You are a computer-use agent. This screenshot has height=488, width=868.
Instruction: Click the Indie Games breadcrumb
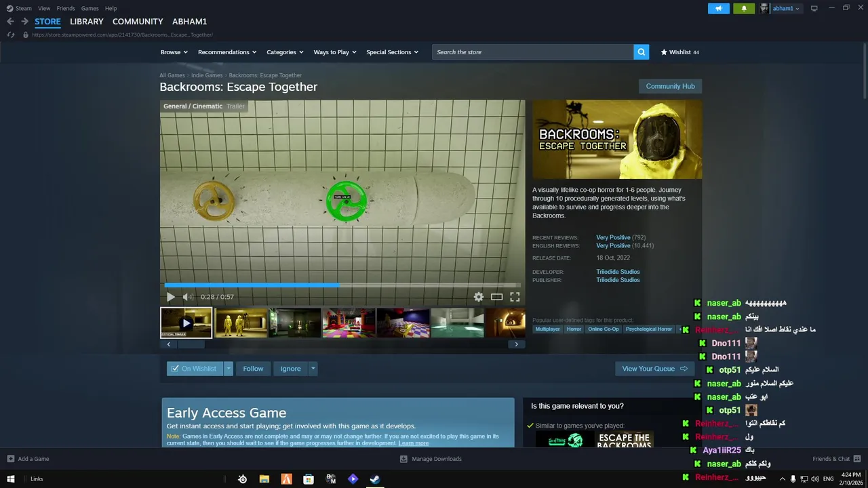point(207,75)
